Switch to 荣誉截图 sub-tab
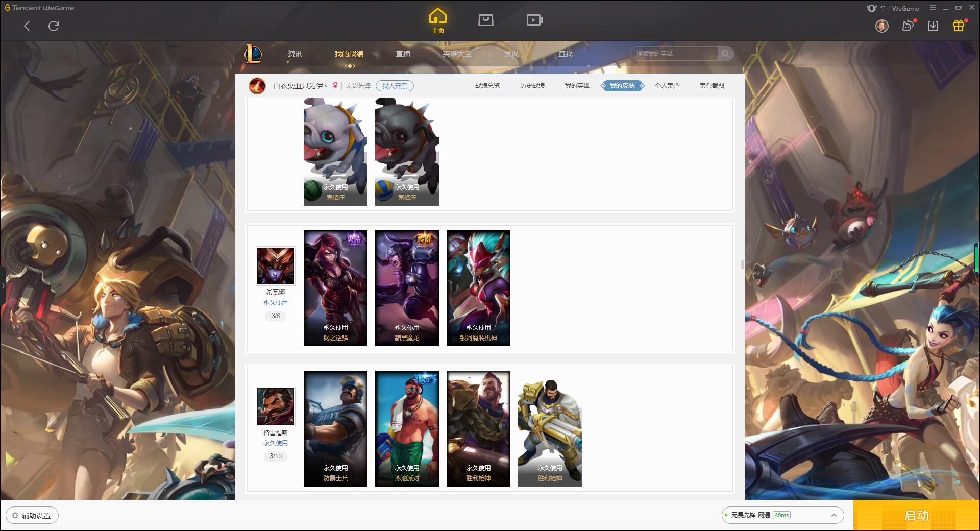 coord(712,86)
